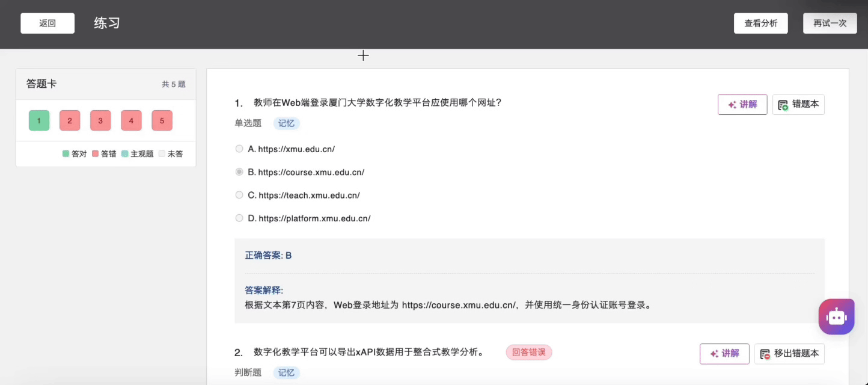Select radio option D https://platform.xmu.edu.cn/

point(239,218)
